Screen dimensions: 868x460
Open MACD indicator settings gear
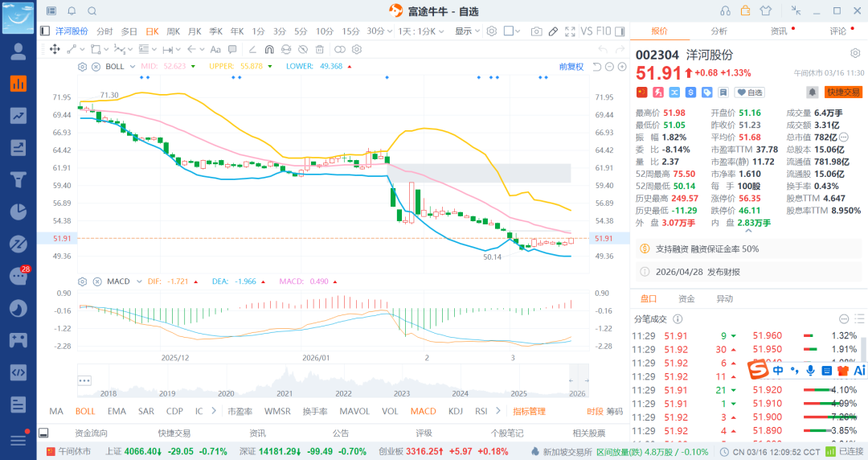point(83,281)
